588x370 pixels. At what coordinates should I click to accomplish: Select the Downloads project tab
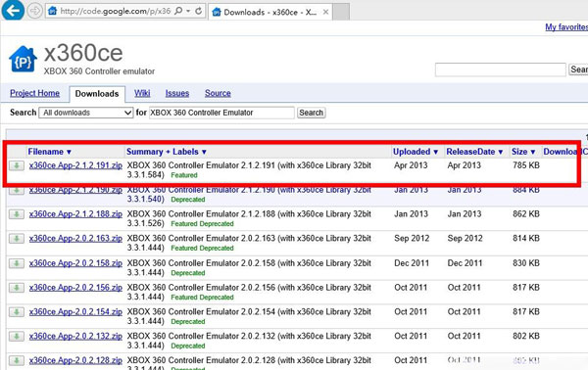coord(97,94)
